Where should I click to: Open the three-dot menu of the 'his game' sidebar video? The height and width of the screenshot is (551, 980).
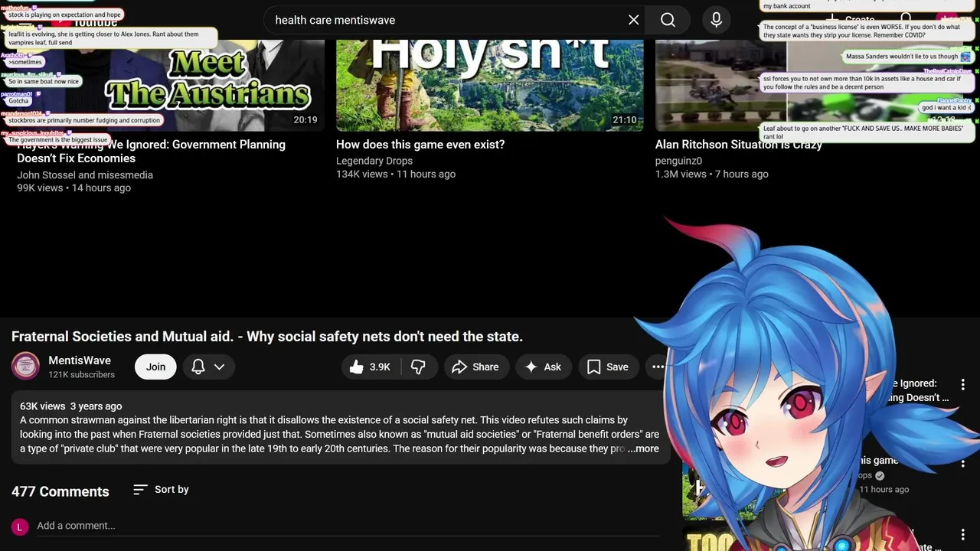[x=963, y=462]
